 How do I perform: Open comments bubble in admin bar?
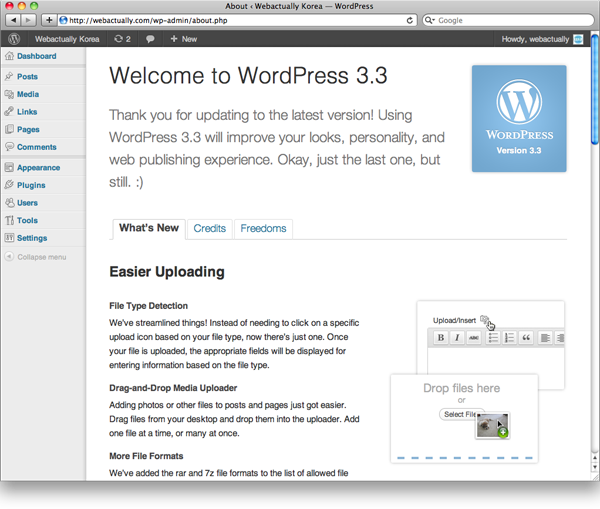pyautogui.click(x=150, y=39)
